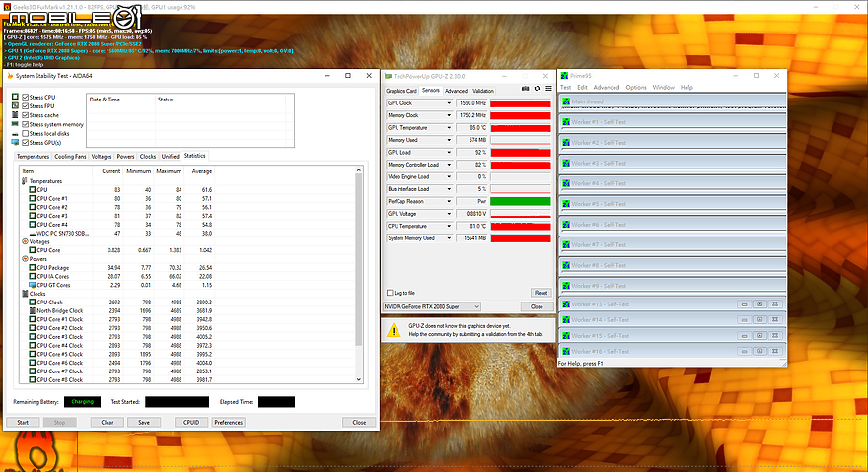
Task: Click the CPUID button
Action: pos(191,422)
